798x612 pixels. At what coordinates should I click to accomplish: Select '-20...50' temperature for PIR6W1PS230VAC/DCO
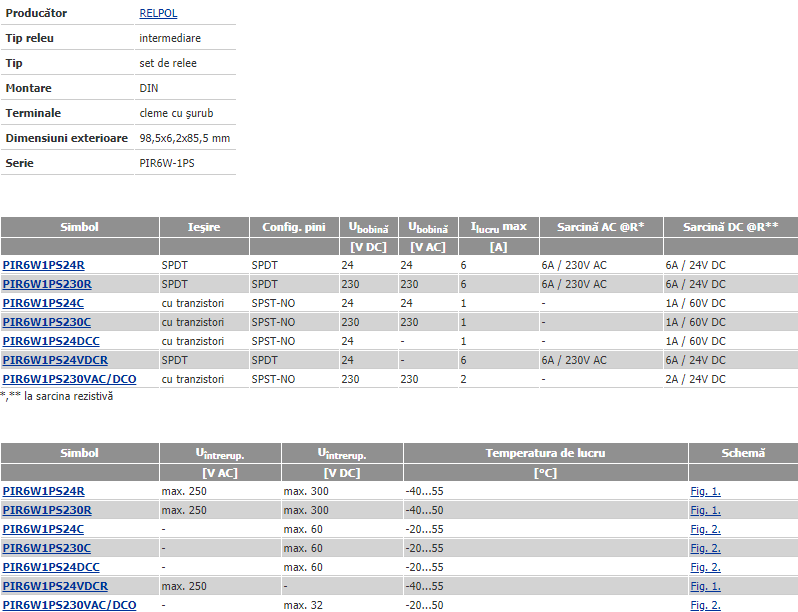point(424,605)
